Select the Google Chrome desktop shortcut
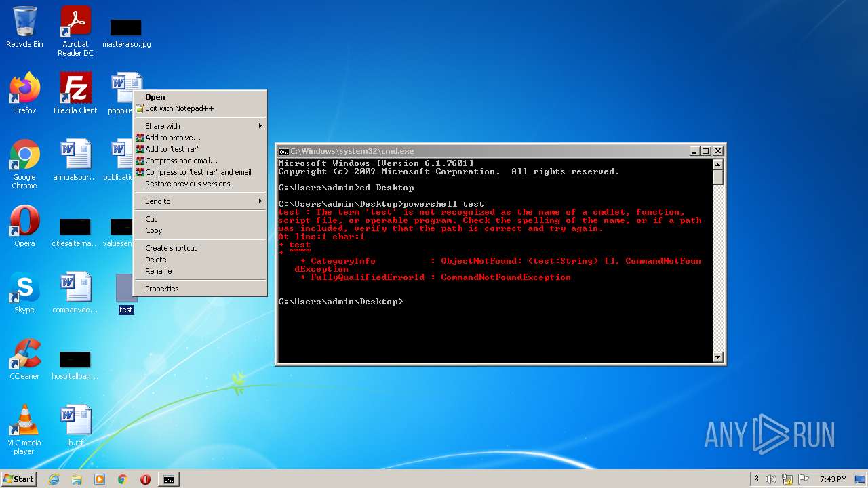This screenshot has height=488, width=868. pos(24,163)
